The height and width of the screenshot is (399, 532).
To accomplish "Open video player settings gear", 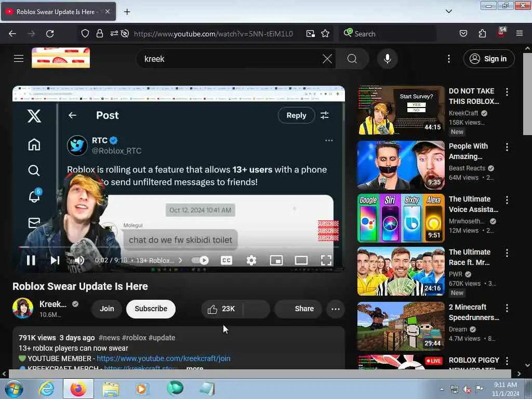I will (x=251, y=260).
